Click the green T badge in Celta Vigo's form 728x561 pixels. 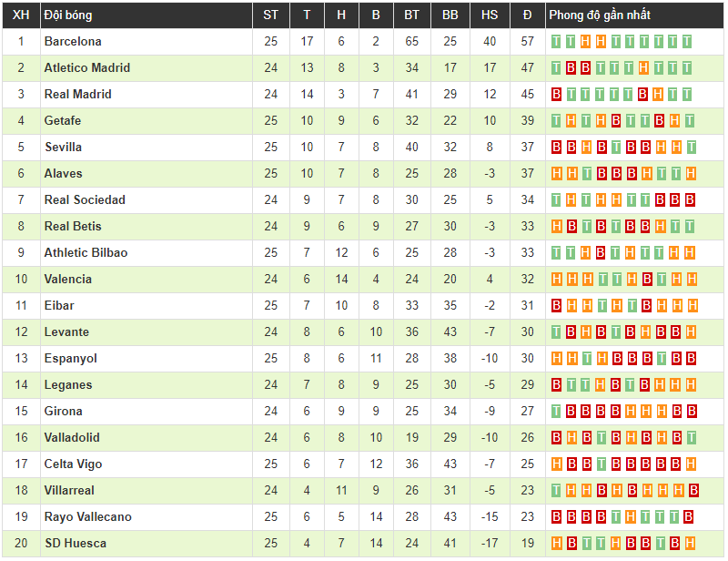point(601,464)
